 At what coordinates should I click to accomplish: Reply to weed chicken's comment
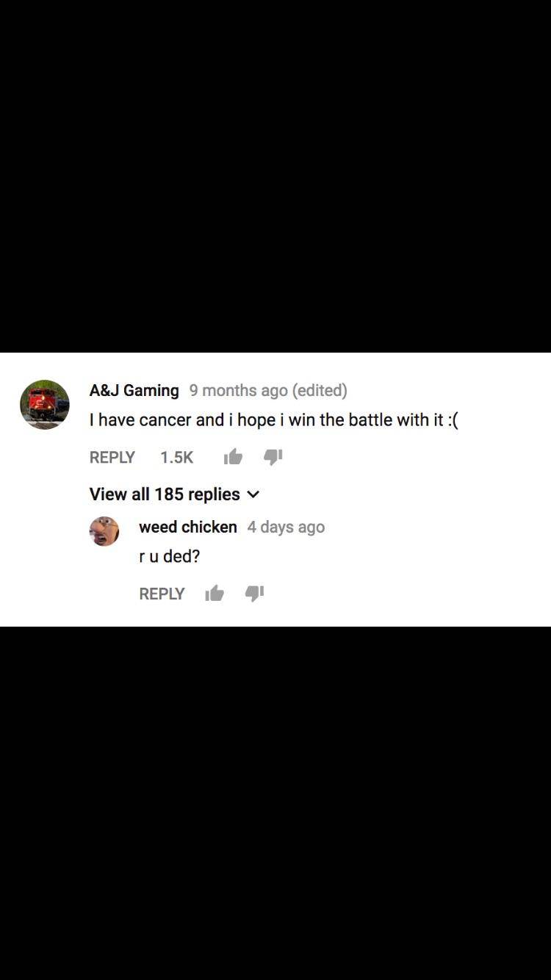pos(162,594)
